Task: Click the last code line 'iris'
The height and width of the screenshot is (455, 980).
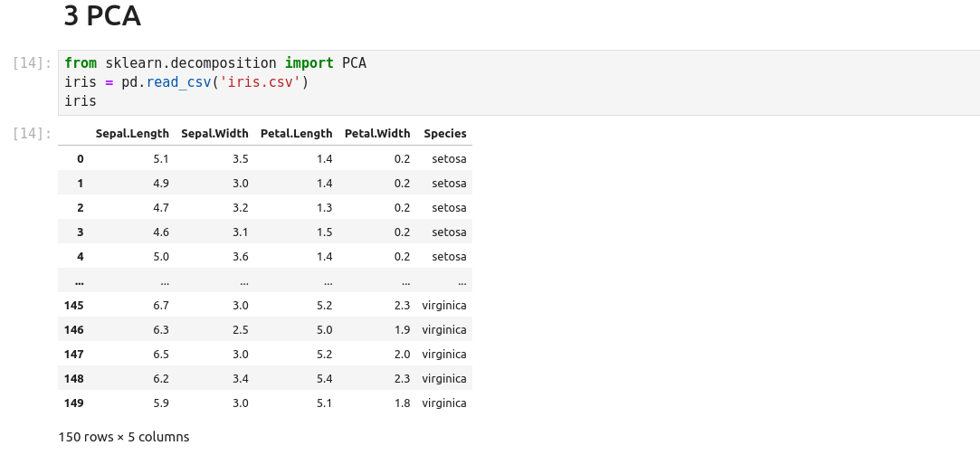Action: coord(81,101)
